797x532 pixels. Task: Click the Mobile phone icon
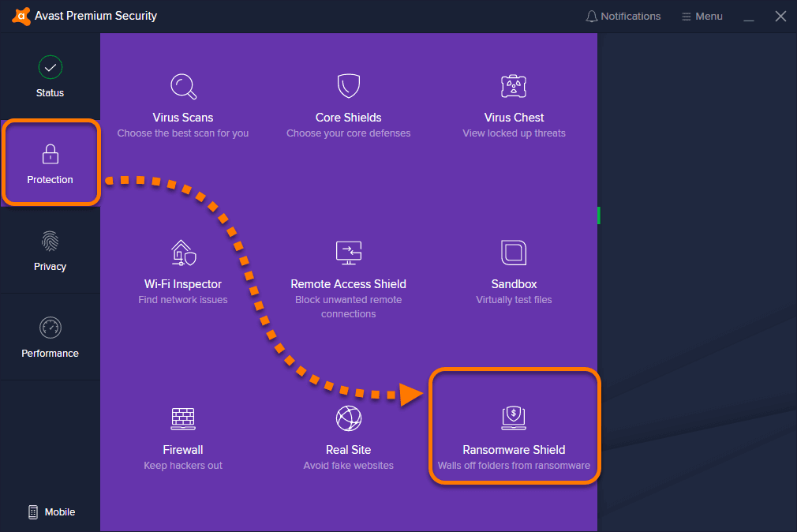(33, 512)
